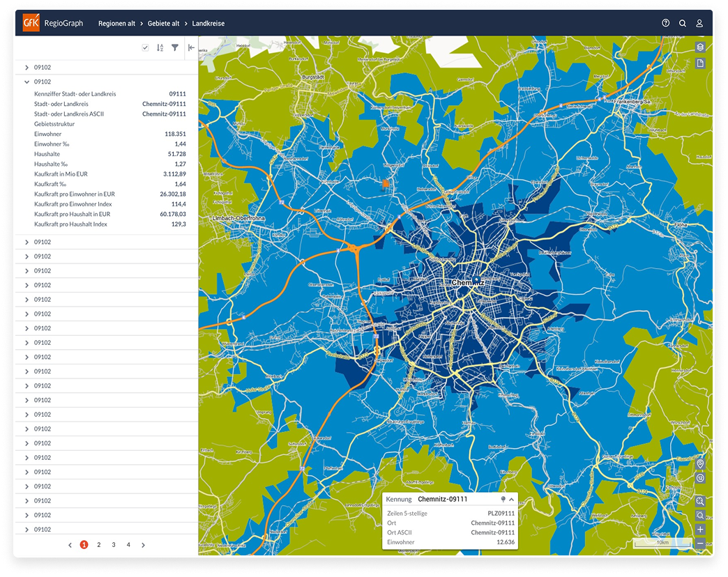728x577 pixels.
Task: Open the user account menu
Action: pyautogui.click(x=699, y=23)
